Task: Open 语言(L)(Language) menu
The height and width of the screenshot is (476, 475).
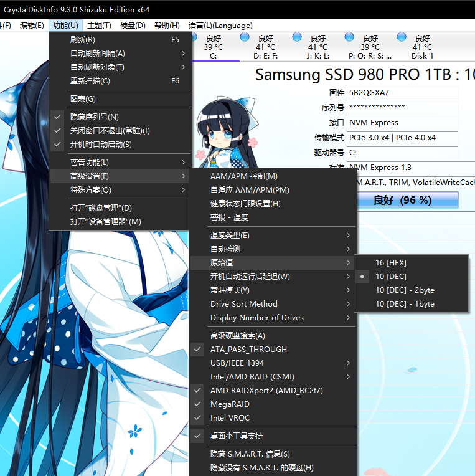Action: [220, 26]
